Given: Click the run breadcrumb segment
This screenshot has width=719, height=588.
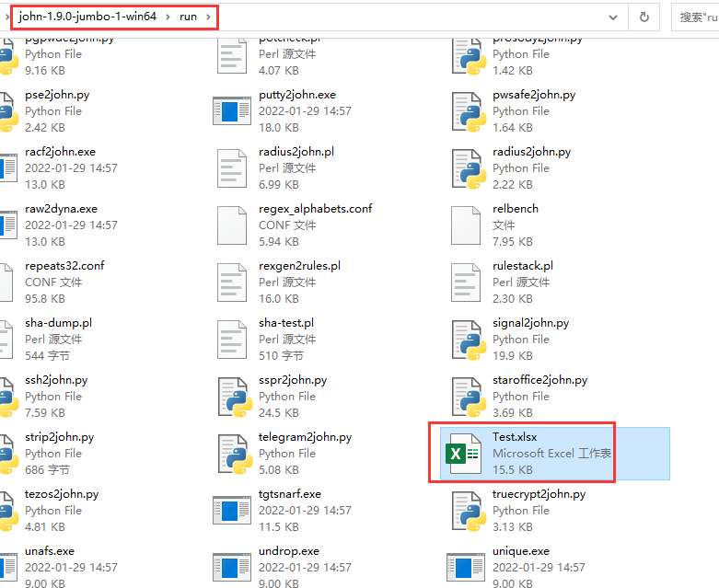Looking at the screenshot, I should [187, 17].
